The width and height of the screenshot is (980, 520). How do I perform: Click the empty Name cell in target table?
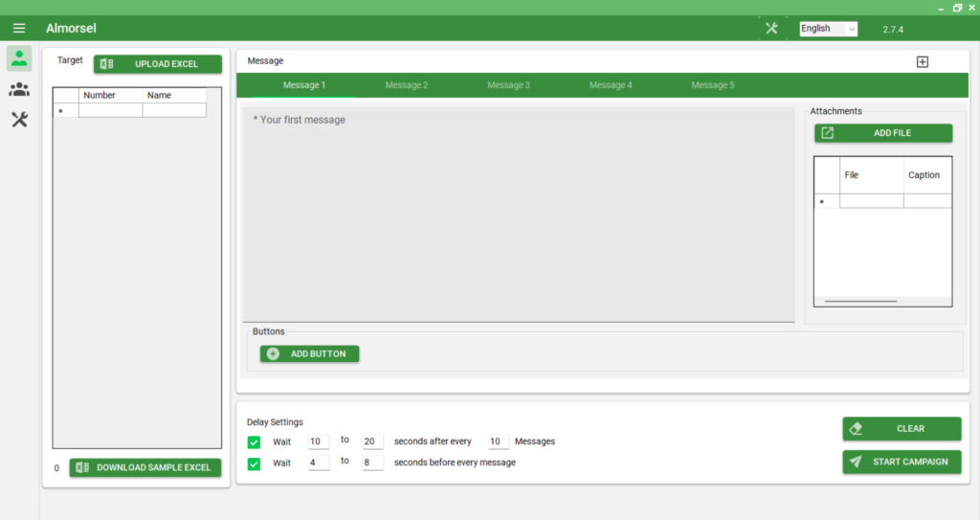pos(174,110)
